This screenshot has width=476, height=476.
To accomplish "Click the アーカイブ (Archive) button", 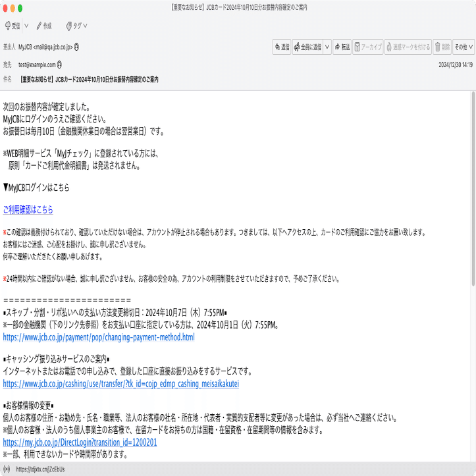I will click(368, 47).
